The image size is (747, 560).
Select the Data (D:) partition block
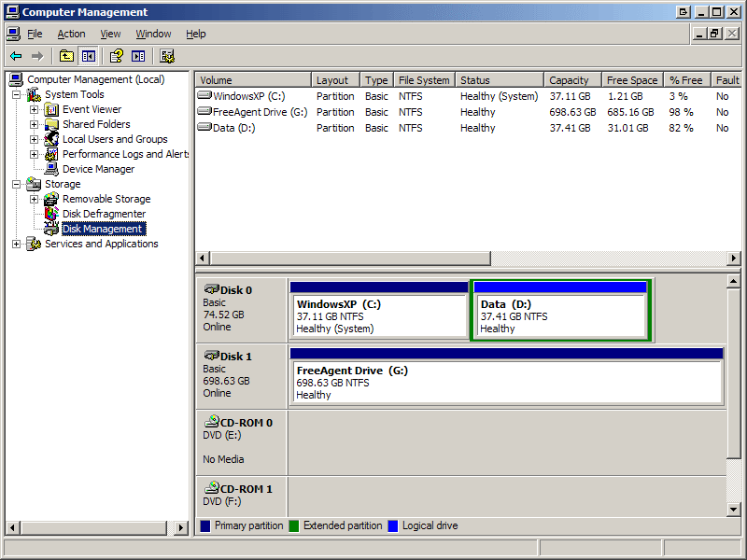point(559,316)
